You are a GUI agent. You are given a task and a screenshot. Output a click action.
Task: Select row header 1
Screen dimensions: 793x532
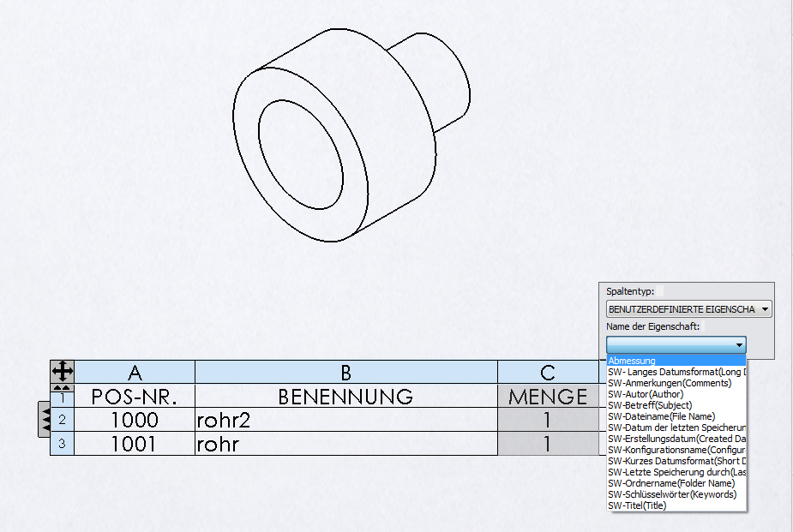(x=63, y=398)
